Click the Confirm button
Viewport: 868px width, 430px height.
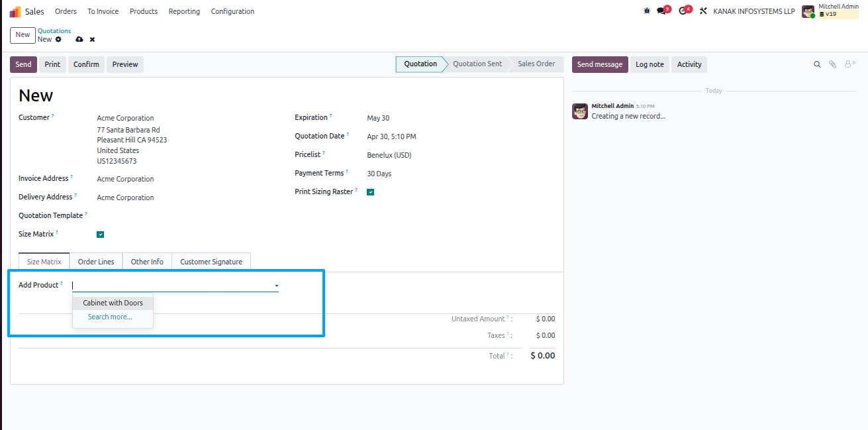(x=86, y=64)
